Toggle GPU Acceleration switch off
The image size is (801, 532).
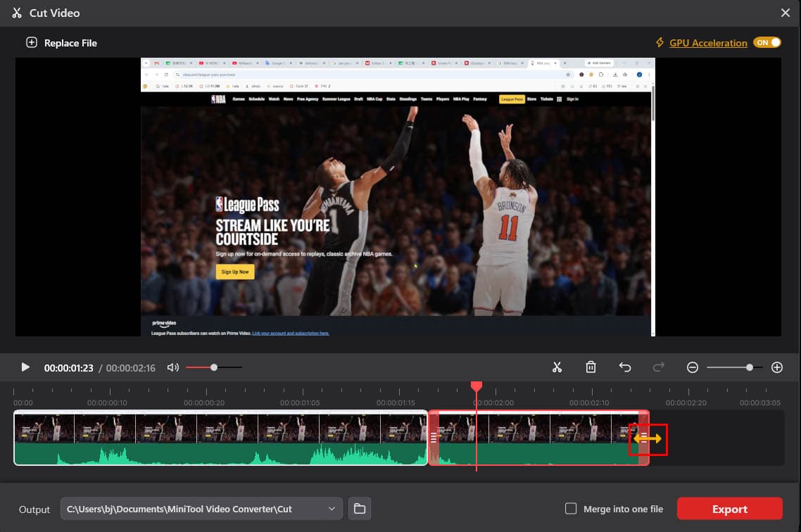(x=767, y=42)
